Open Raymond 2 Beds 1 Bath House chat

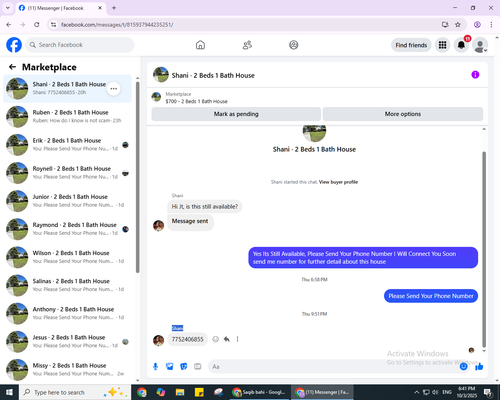(67, 229)
